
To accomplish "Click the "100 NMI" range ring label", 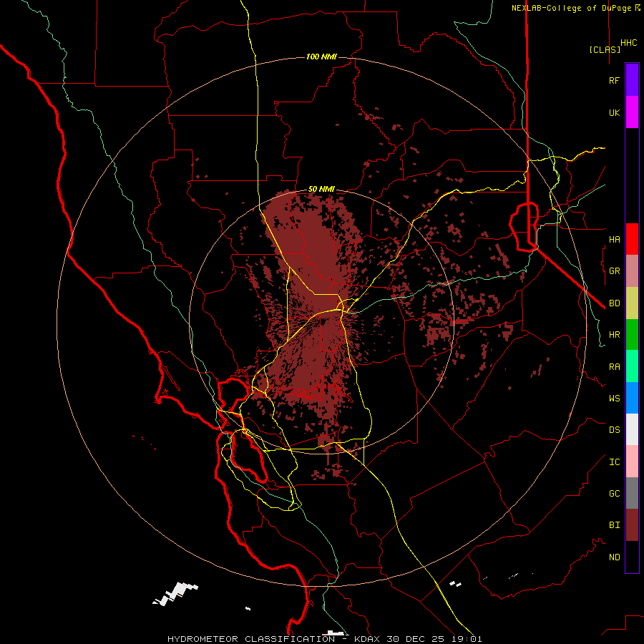I will (x=321, y=57).
